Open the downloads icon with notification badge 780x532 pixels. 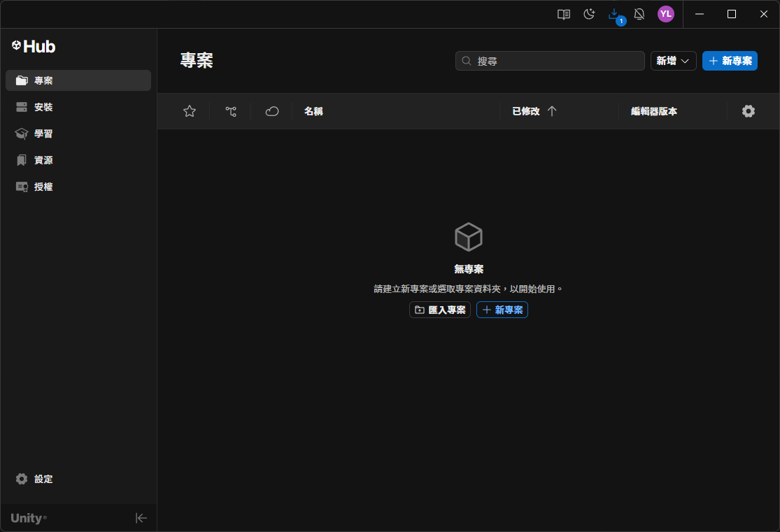tap(614, 13)
